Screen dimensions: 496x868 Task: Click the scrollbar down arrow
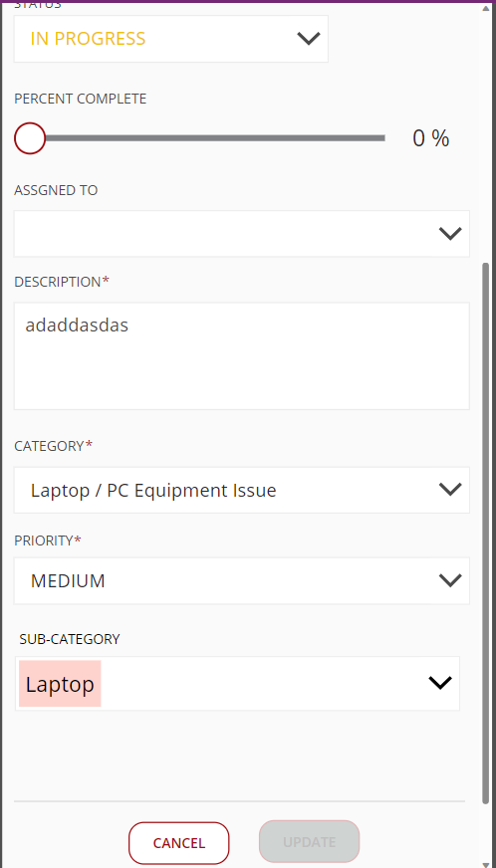(486, 864)
